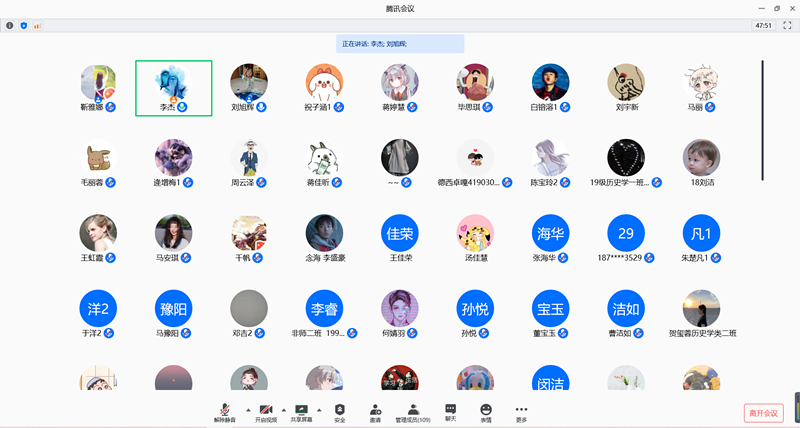The image size is (800, 428).
Task: Click the 邀请 invite icon
Action: 375,412
